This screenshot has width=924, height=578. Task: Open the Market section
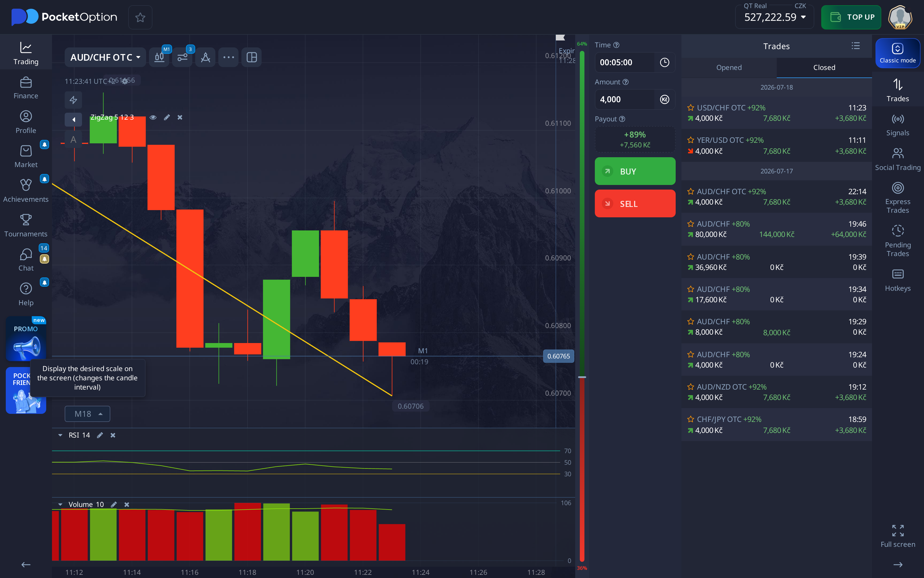[x=26, y=157]
